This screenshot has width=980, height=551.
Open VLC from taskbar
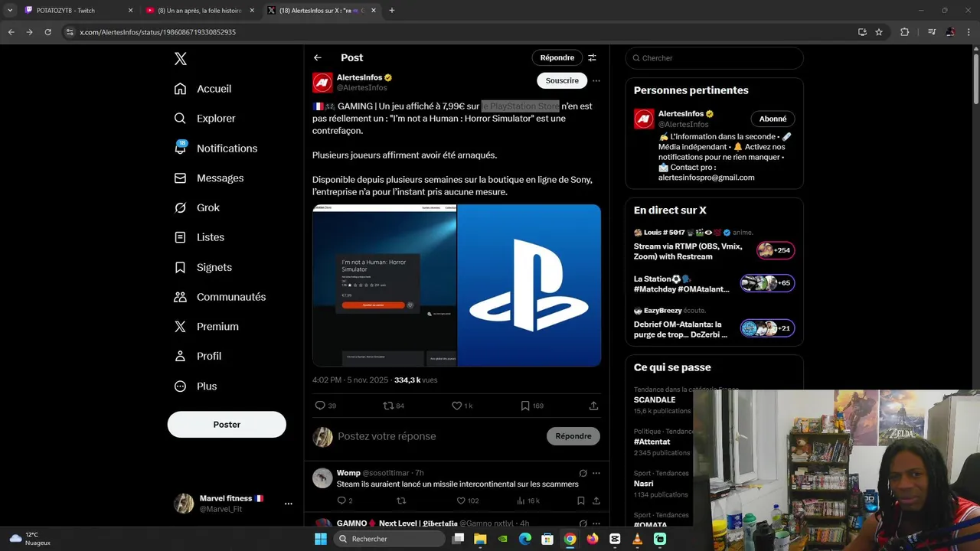click(x=637, y=539)
